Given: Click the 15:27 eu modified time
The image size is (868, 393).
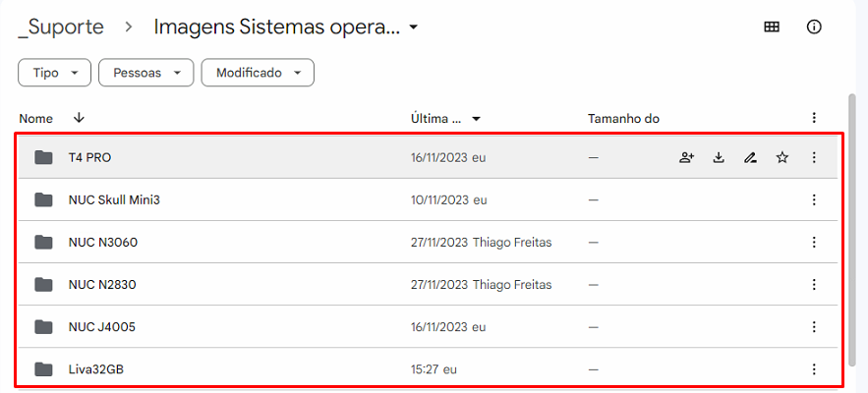Looking at the screenshot, I should tap(434, 369).
